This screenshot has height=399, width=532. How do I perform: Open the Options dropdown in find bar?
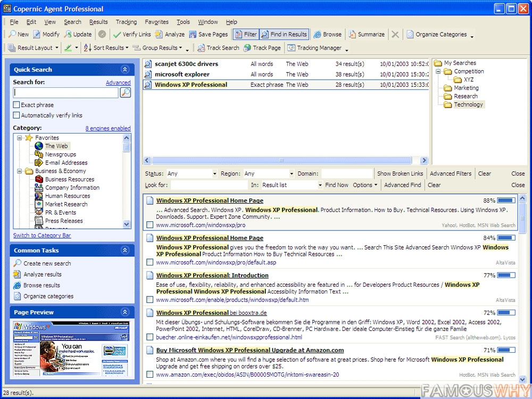(365, 185)
